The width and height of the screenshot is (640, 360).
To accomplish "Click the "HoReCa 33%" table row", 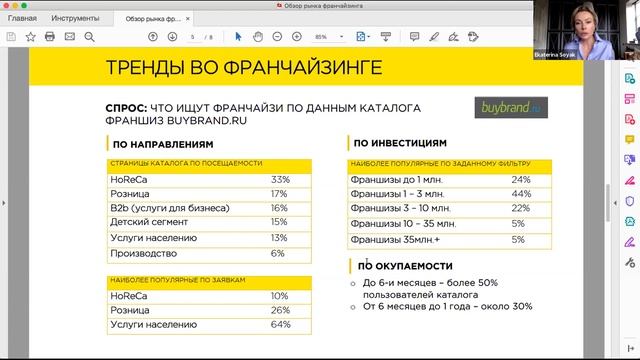I will click(209, 180).
